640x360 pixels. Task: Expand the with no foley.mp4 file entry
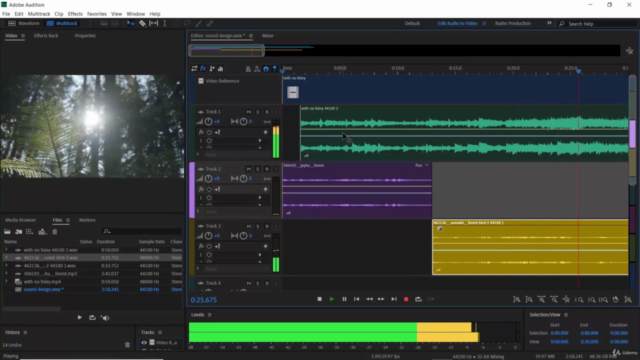6,281
